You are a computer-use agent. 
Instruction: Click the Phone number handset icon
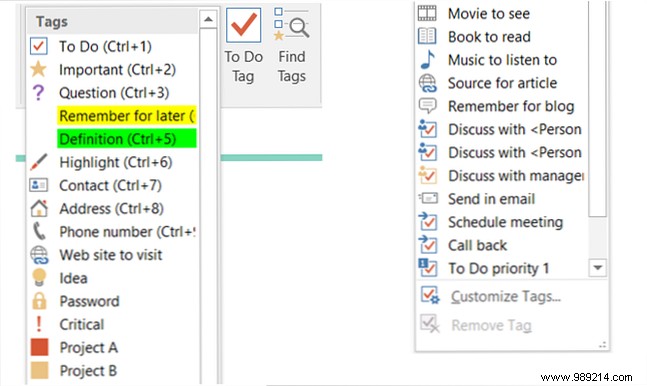click(x=39, y=231)
